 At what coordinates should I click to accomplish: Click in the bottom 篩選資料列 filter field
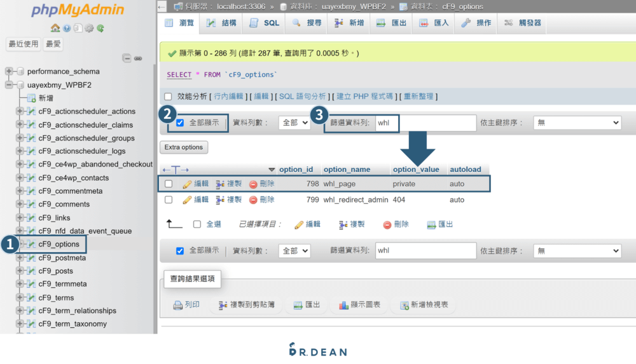pyautogui.click(x=425, y=251)
